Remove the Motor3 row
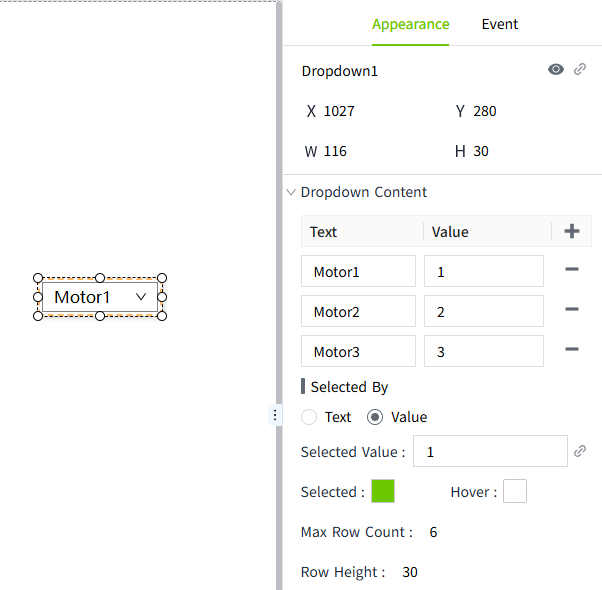 pyautogui.click(x=571, y=350)
